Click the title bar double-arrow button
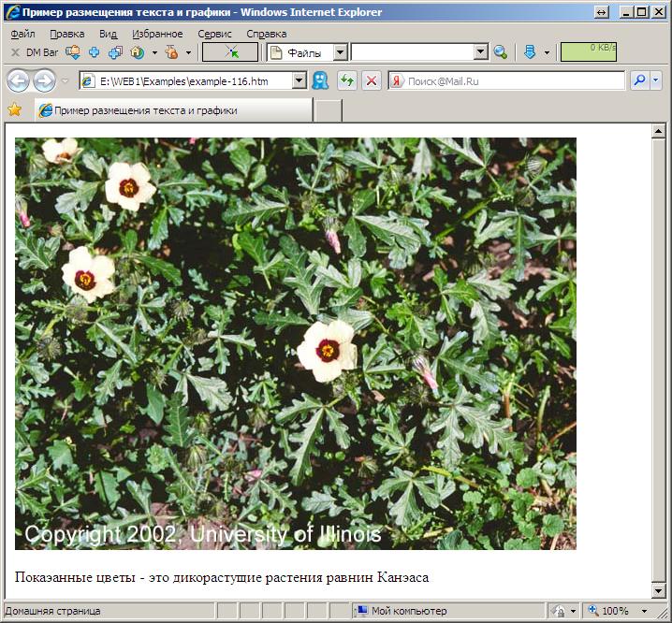Image resolution: width=672 pixels, height=623 pixels. coord(602,13)
